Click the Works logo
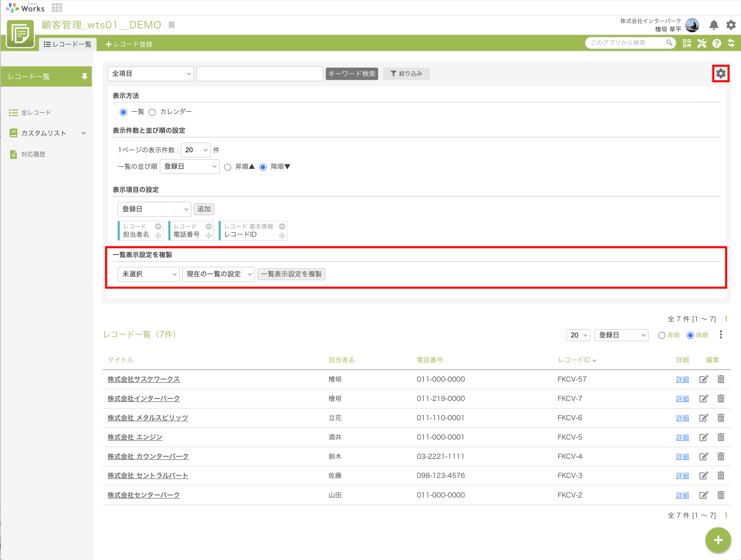Screen dimensions: 741x560 (x=25, y=8)
